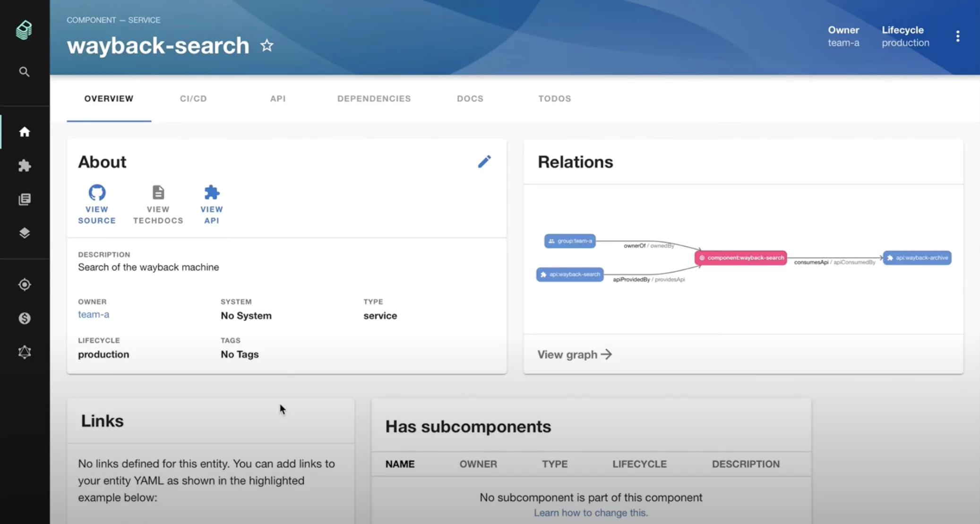
Task: Click the Links card heading
Action: coord(102,421)
